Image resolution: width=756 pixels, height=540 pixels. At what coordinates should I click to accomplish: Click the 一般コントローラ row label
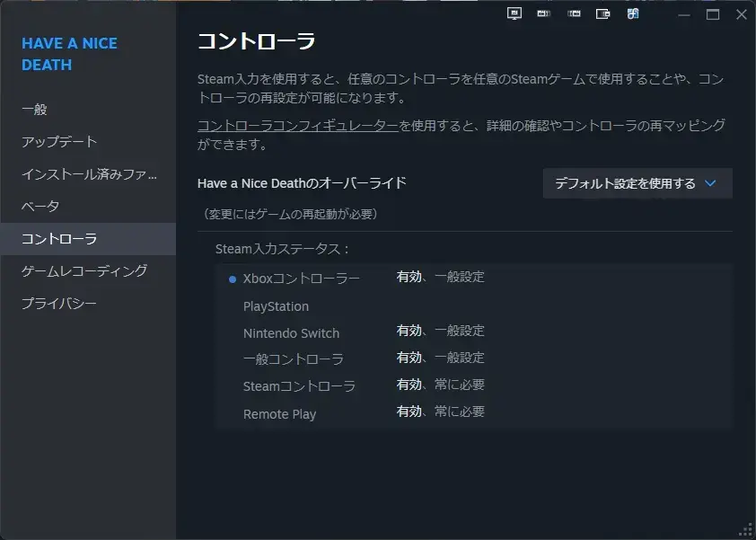(293, 359)
